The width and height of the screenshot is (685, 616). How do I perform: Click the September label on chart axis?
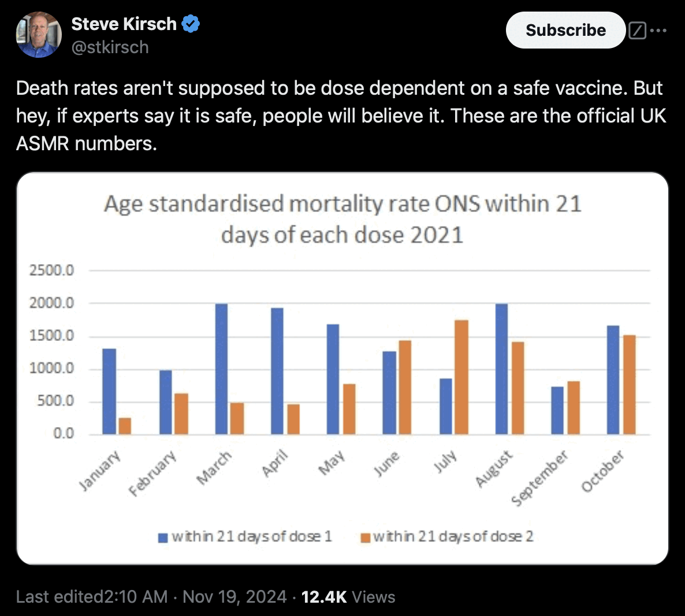pos(540,478)
